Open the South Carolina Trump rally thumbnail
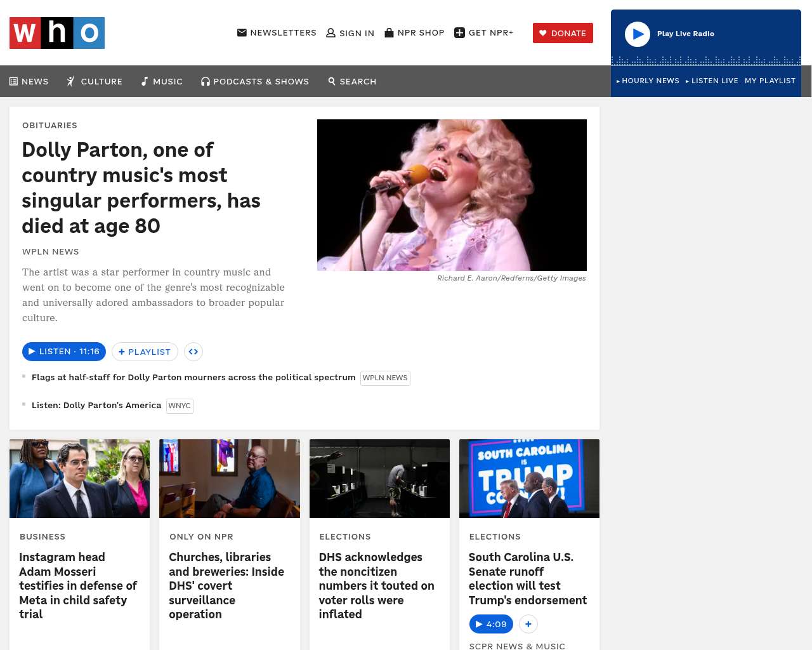 click(x=529, y=479)
